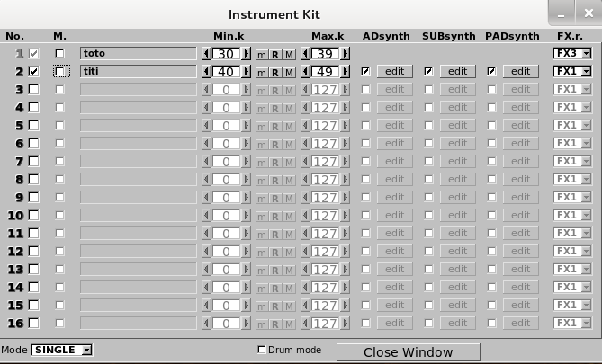Increase Max.k value for toto row

(346, 53)
